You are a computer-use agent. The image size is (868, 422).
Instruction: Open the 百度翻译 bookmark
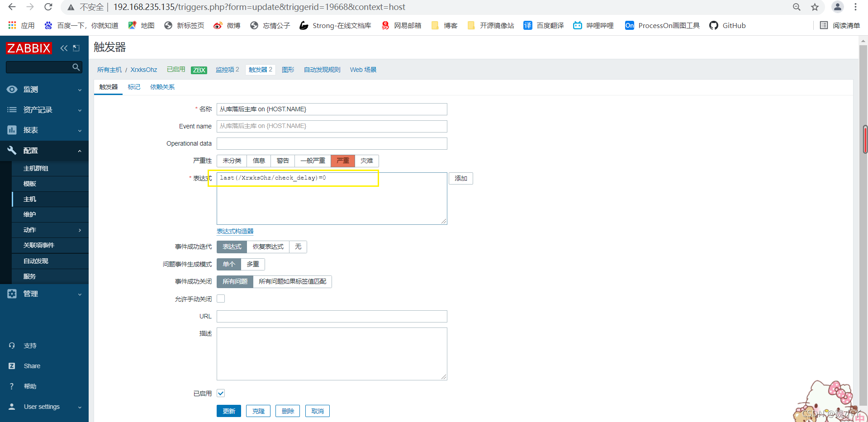click(x=544, y=25)
